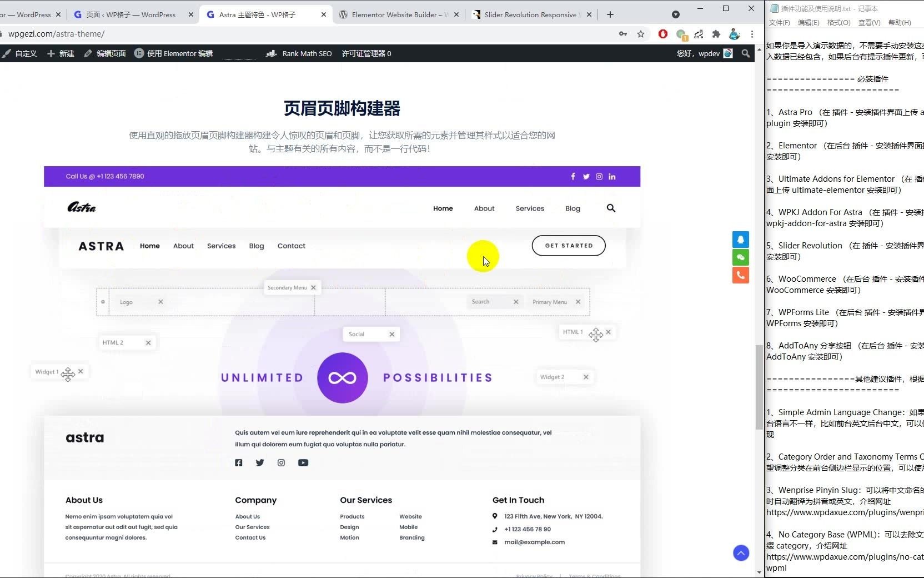Click the web page vertical scrollbar thumb

coord(759,387)
